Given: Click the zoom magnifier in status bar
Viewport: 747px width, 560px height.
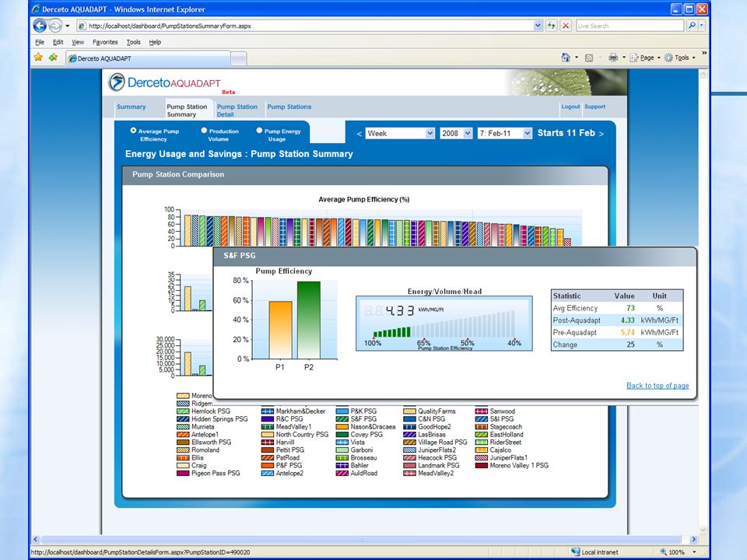Looking at the screenshot, I should pyautogui.click(x=663, y=552).
